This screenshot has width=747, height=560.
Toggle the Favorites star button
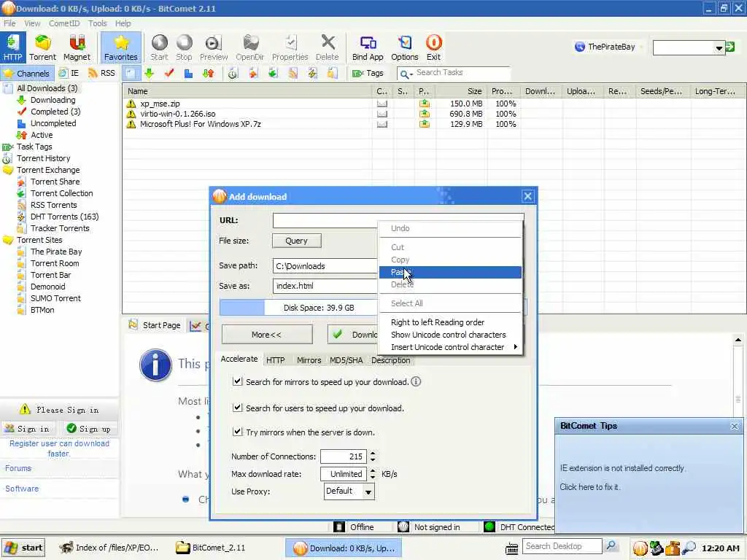121,47
